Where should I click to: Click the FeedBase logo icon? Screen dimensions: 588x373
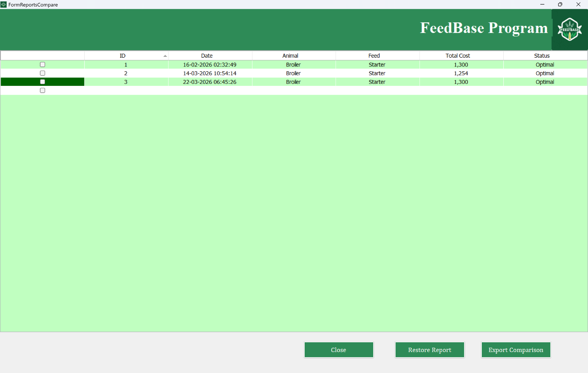[x=570, y=29]
